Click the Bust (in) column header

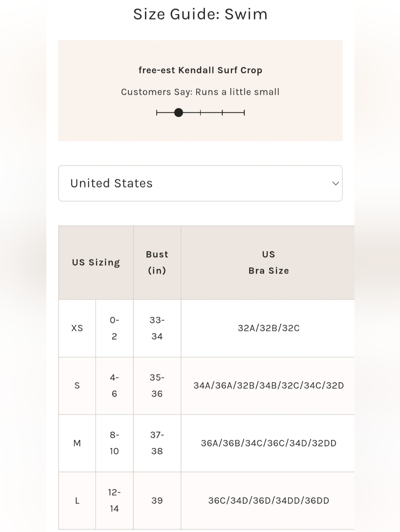coord(157,262)
